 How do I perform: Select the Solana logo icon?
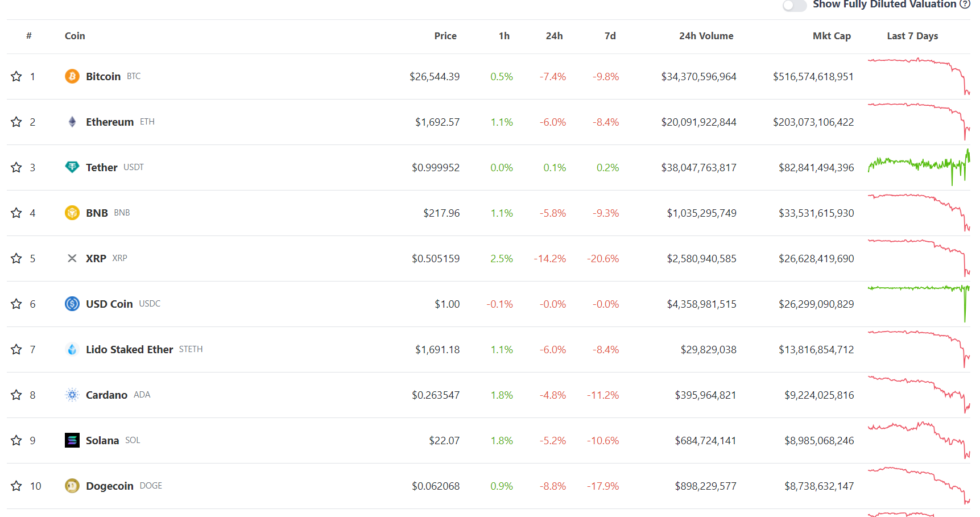[x=72, y=440]
